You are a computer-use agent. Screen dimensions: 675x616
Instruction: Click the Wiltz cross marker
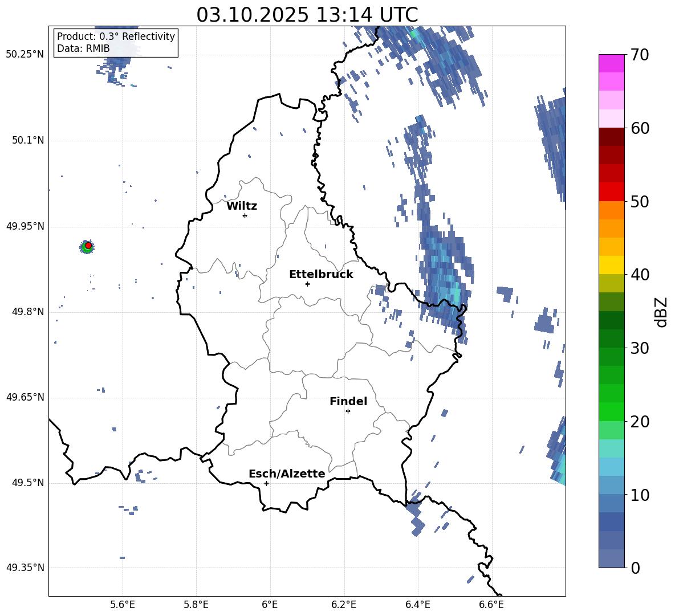tap(245, 215)
